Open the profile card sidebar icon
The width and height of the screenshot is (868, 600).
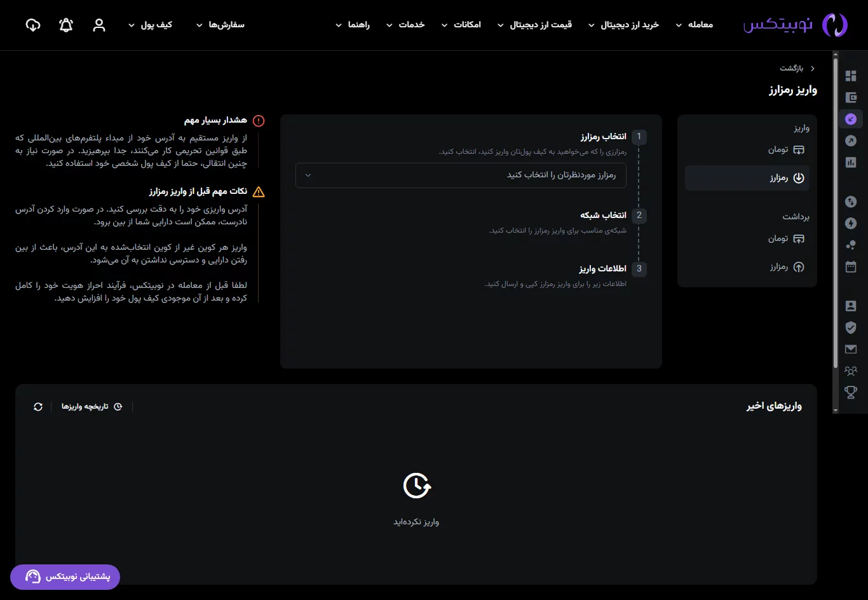point(851,306)
